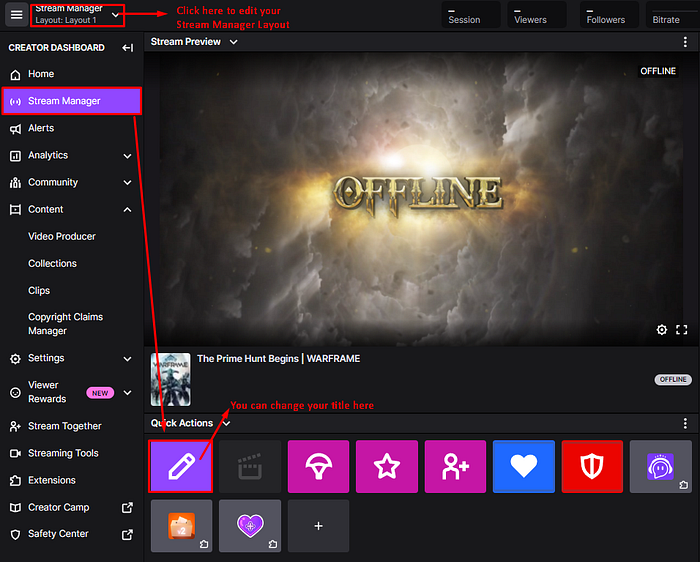The width and height of the screenshot is (700, 562).
Task: Open stream preview player settings gear
Action: pos(662,330)
